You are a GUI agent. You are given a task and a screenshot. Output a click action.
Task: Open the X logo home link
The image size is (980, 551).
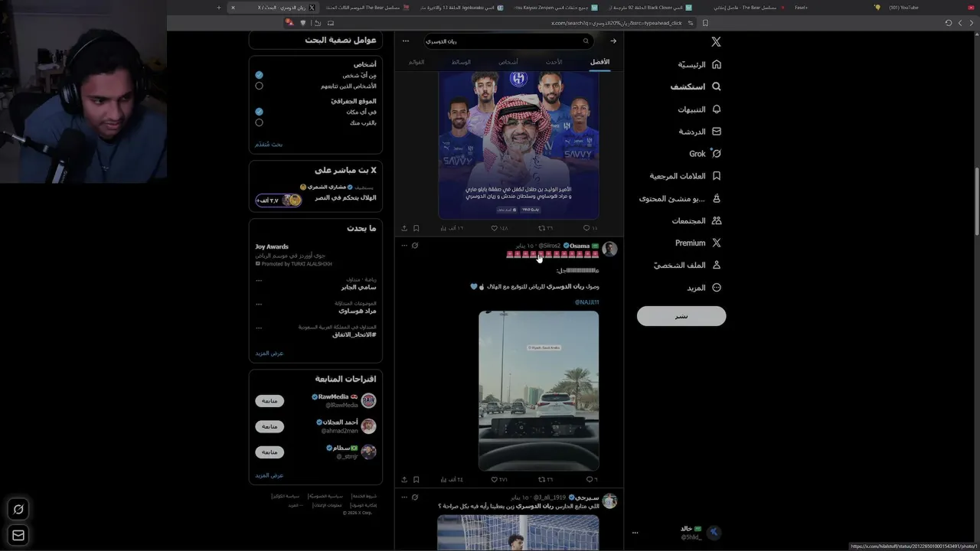coord(716,42)
